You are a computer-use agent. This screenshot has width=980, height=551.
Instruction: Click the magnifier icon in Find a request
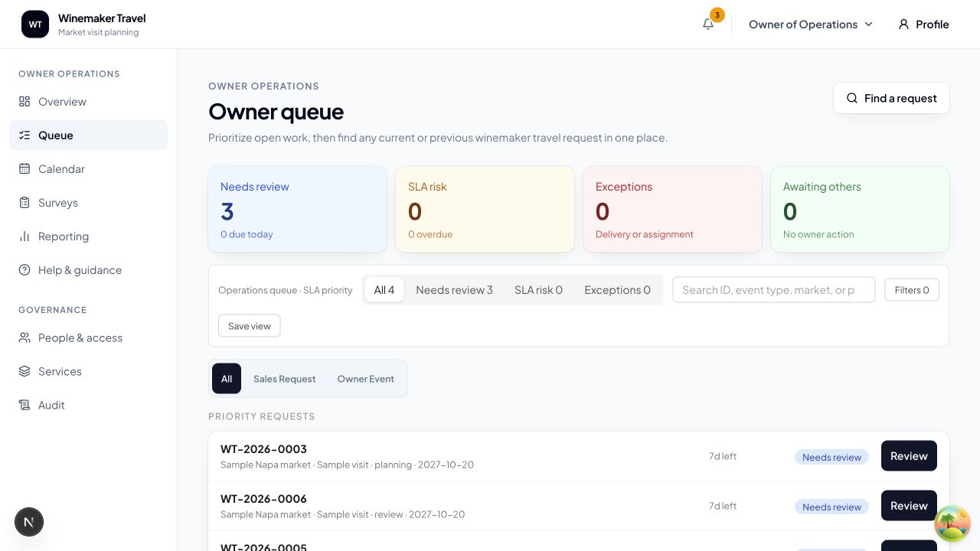pyautogui.click(x=852, y=98)
